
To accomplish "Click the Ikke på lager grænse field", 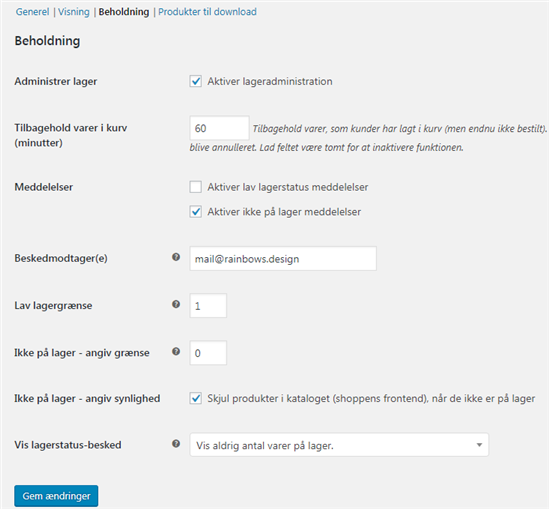I will pos(208,353).
